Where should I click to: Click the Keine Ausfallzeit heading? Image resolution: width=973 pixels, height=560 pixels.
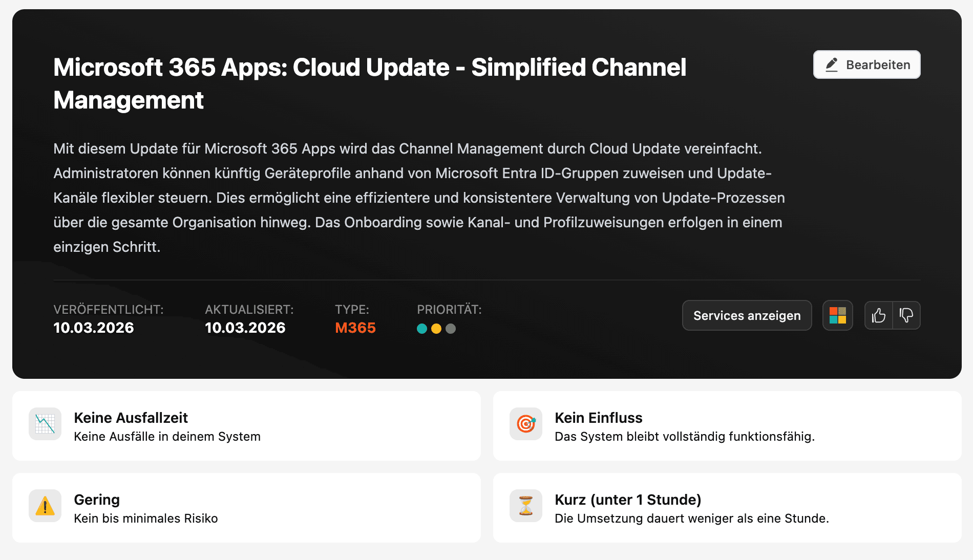tap(131, 418)
